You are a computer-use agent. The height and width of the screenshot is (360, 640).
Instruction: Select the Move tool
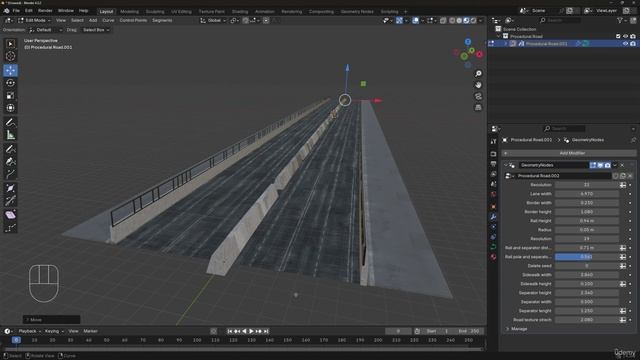pyautogui.click(x=11, y=70)
